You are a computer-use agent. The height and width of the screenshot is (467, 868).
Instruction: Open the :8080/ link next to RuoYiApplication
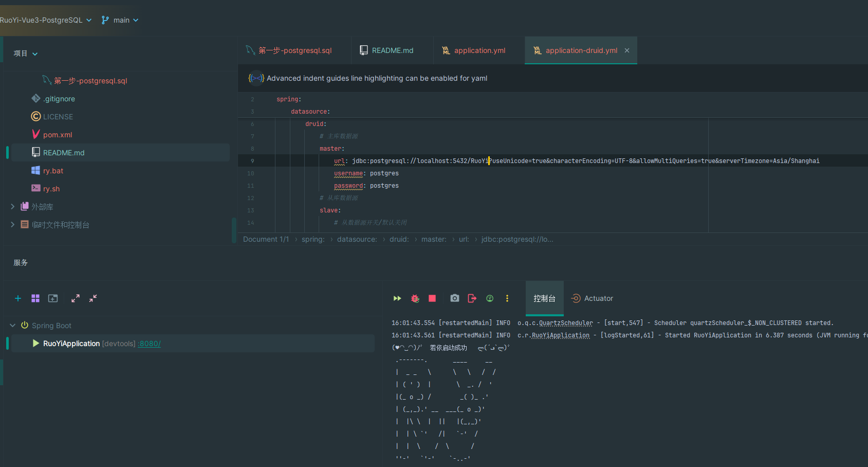tap(150, 344)
